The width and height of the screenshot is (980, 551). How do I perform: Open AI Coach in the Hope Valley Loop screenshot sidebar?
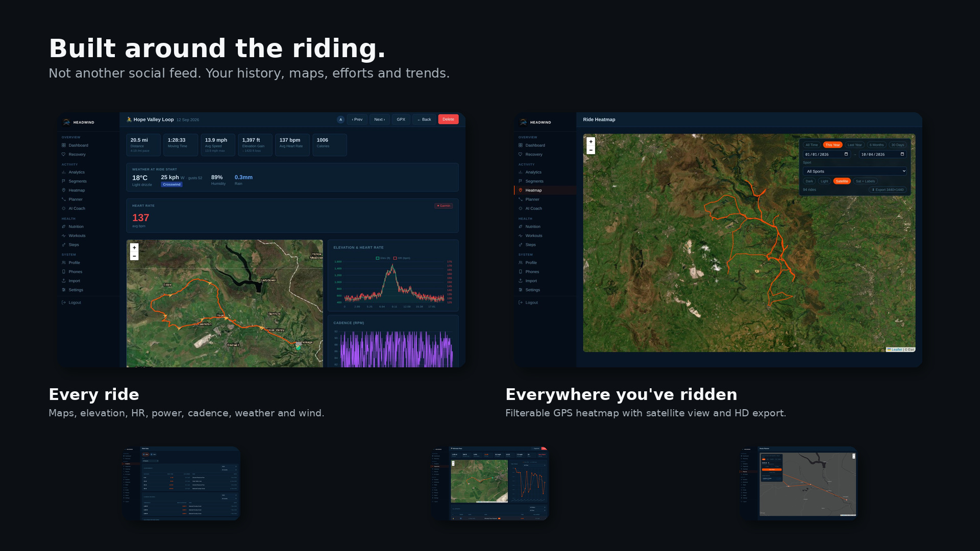click(77, 209)
